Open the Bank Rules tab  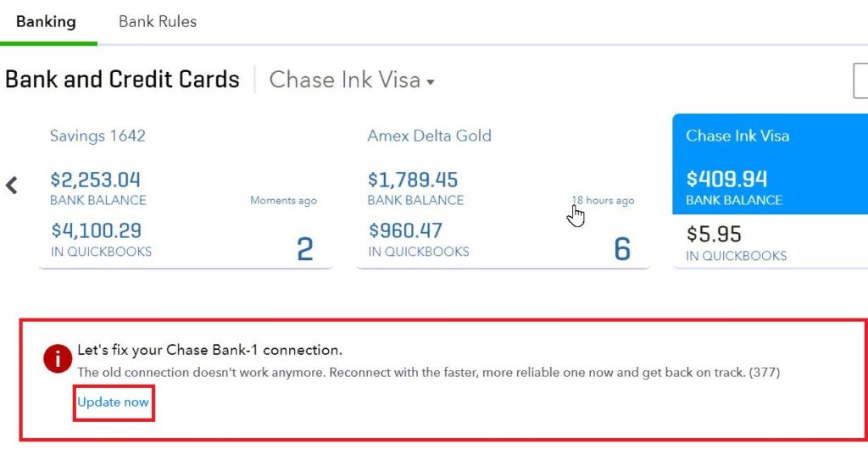click(x=158, y=21)
